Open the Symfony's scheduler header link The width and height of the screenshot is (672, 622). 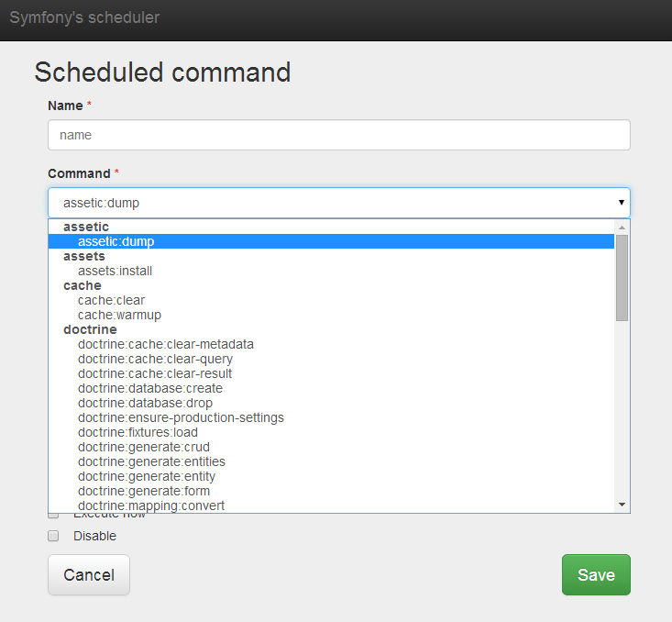[84, 17]
